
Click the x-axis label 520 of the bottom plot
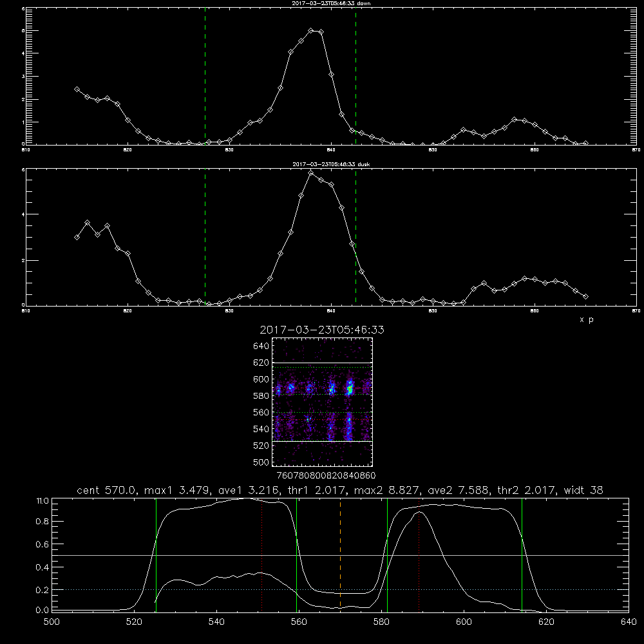pyautogui.click(x=134, y=622)
